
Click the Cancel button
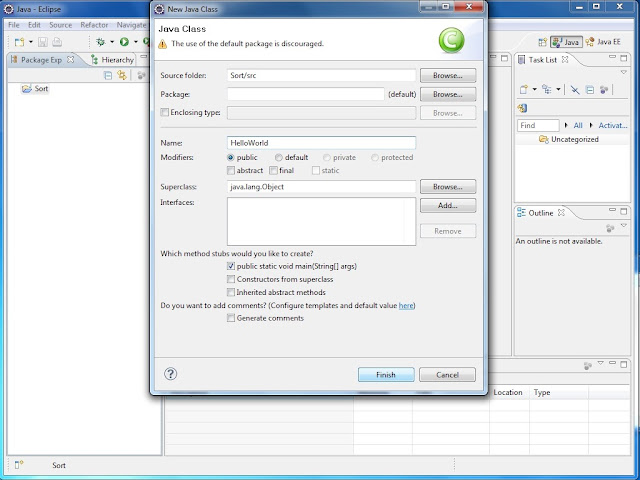(447, 375)
